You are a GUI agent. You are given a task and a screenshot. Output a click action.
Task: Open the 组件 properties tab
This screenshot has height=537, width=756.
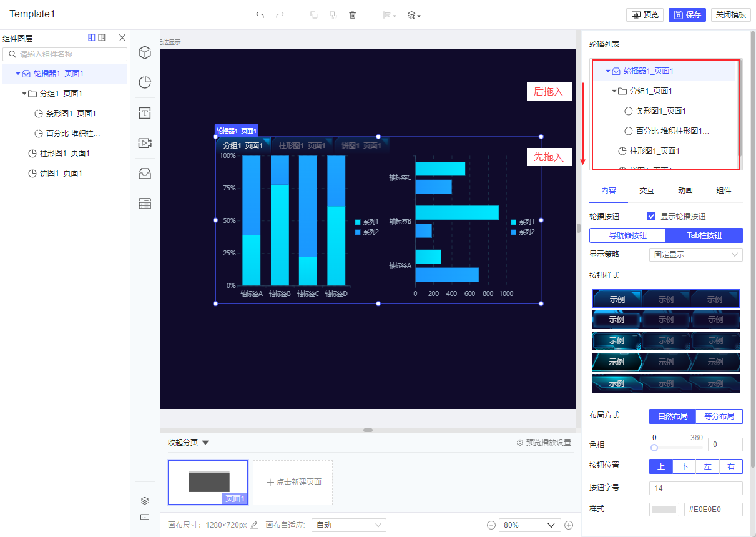tap(724, 190)
